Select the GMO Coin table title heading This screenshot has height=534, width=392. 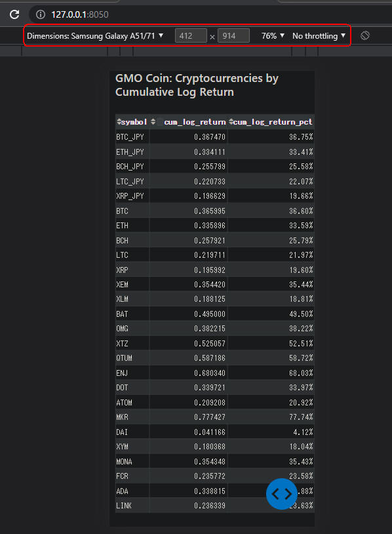pos(197,85)
